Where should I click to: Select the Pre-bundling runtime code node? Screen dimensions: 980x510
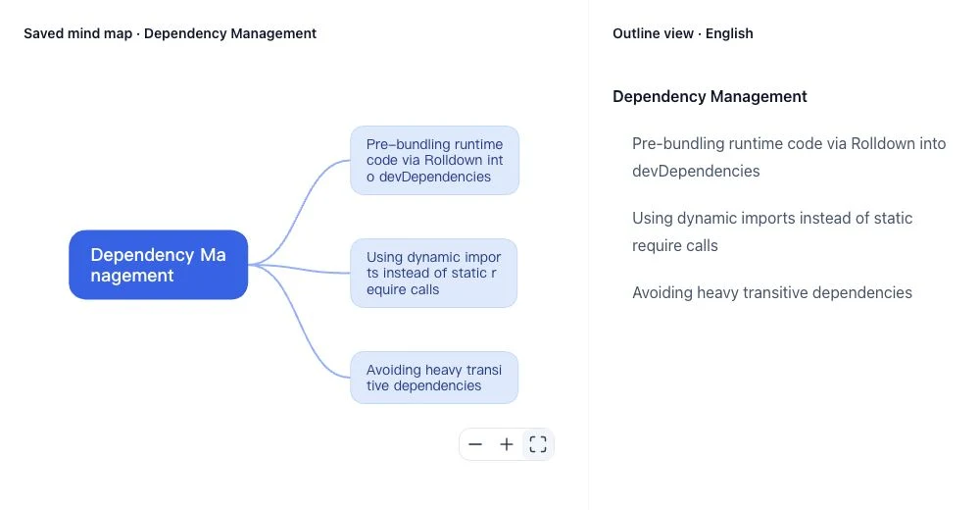coord(434,160)
